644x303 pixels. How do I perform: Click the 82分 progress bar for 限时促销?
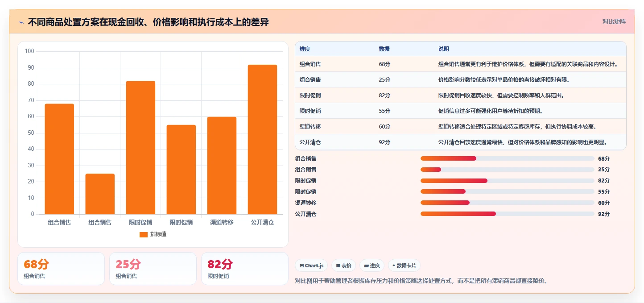pos(508,181)
